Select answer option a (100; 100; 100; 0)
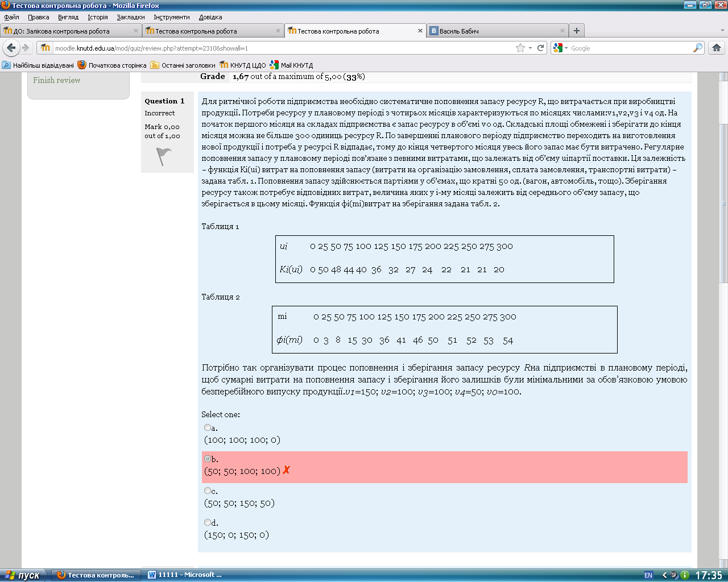 208,427
